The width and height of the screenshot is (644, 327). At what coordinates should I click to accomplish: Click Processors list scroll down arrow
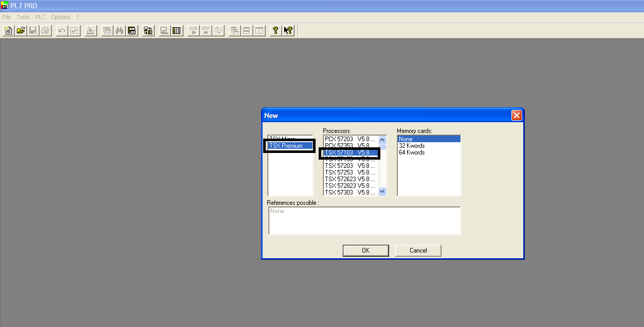382,191
